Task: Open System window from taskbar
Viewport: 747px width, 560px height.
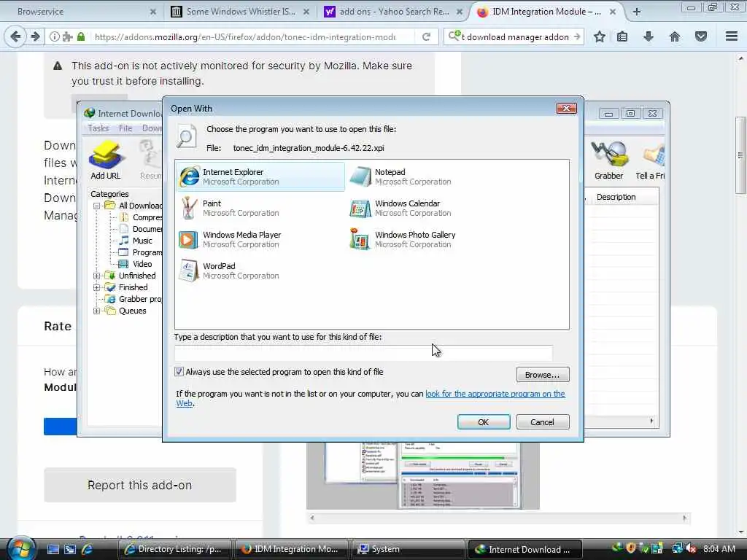Action: point(407,549)
